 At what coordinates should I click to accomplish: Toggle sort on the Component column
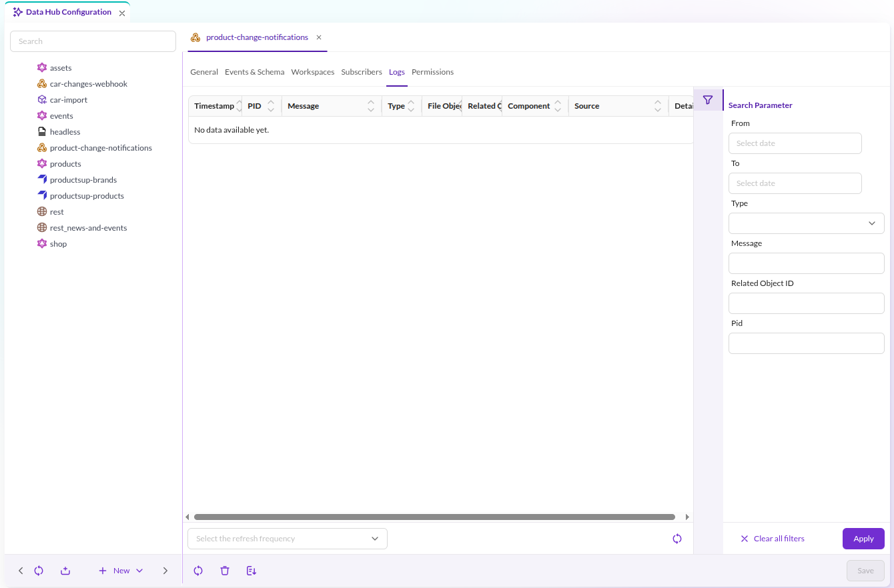(558, 106)
